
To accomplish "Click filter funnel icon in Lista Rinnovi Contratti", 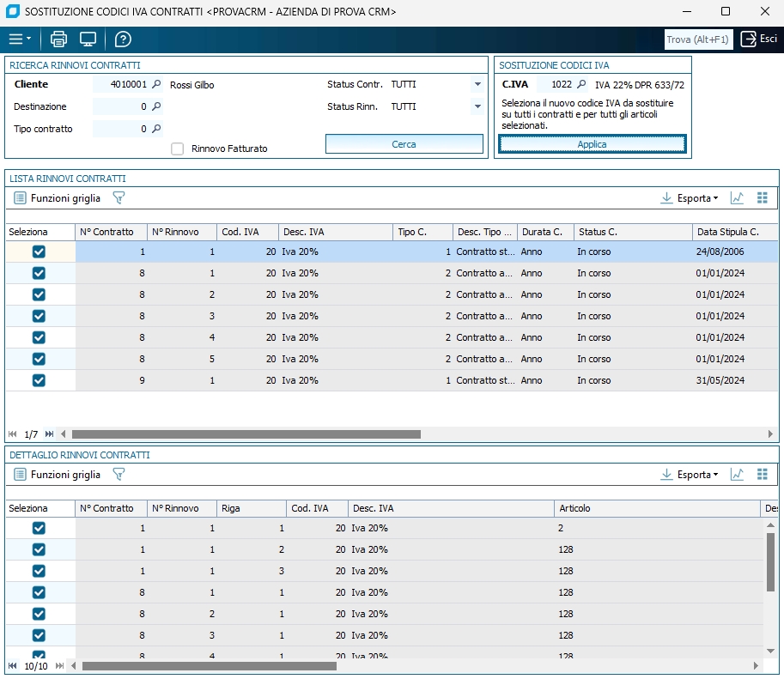I will click(x=119, y=198).
